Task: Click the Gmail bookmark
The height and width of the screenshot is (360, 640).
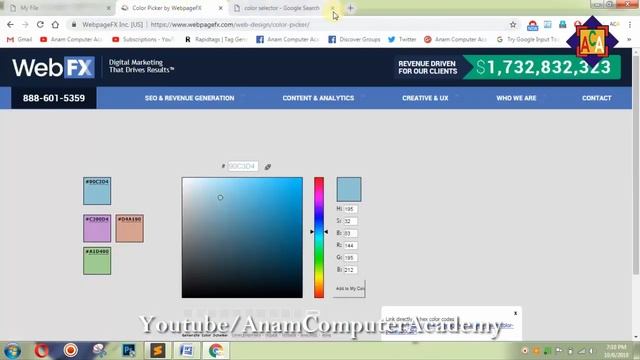Action: pos(20,39)
